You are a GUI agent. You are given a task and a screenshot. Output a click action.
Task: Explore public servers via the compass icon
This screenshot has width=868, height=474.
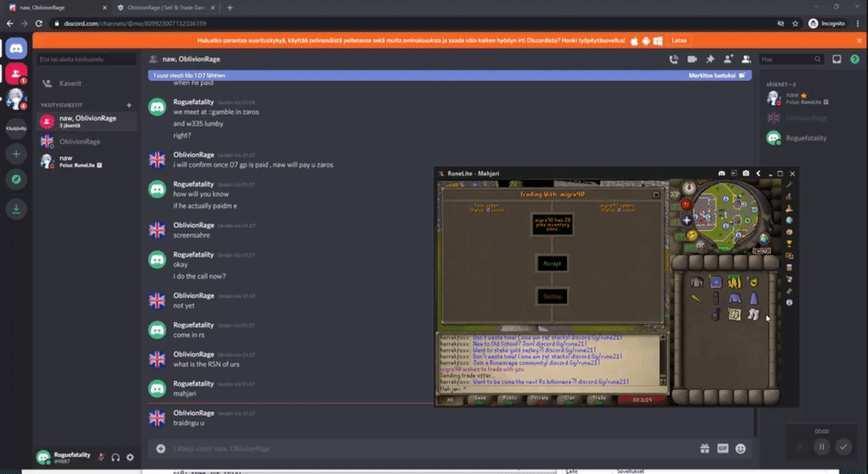coord(16,180)
